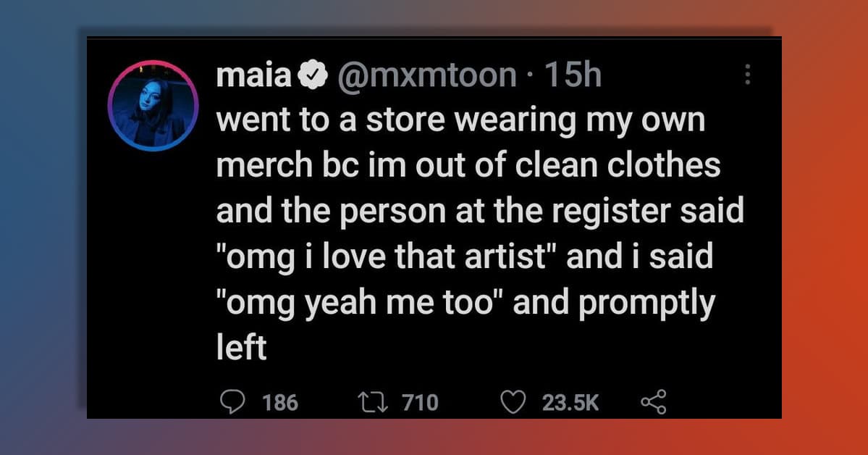Open the share icon on the tweet
Screen dimensions: 868x455
tap(653, 402)
